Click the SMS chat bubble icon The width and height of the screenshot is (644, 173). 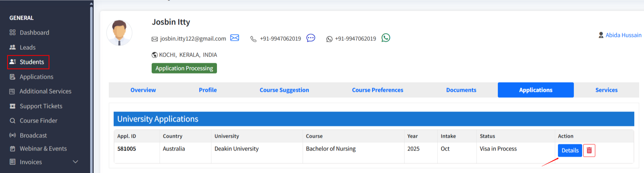tap(311, 38)
